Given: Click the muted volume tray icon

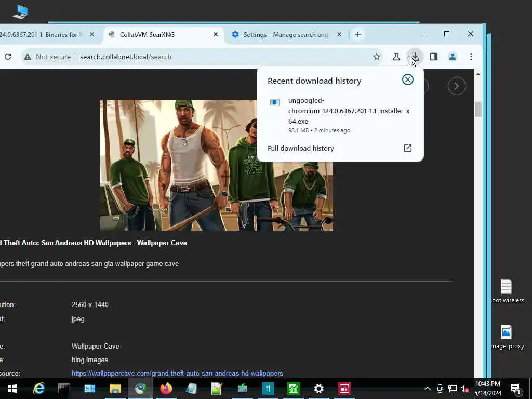Looking at the screenshot, I should click(x=464, y=389).
